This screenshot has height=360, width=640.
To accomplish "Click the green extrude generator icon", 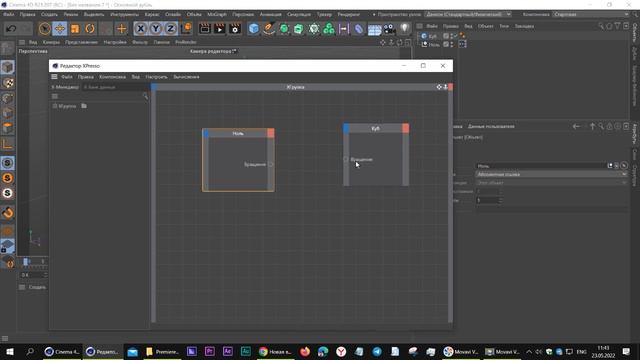I will coord(298,29).
